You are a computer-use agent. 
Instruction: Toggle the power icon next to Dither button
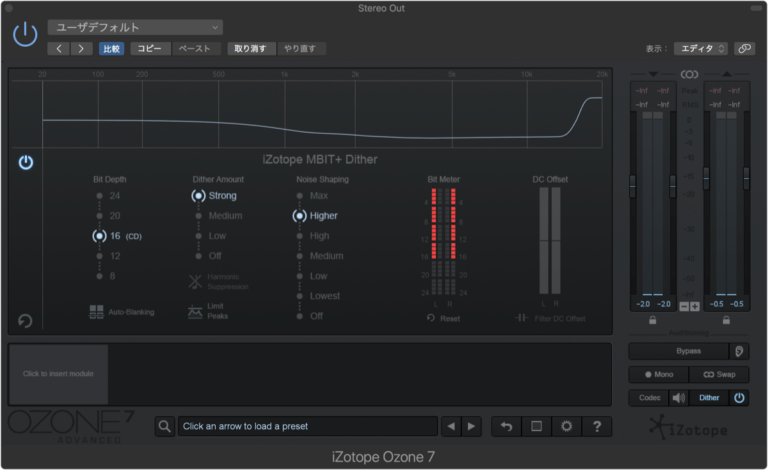739,398
